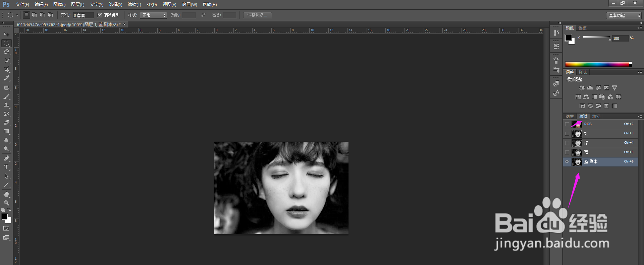Add Vibrance adjustment triangle icon
Screen dimensions: 644x265
614,88
